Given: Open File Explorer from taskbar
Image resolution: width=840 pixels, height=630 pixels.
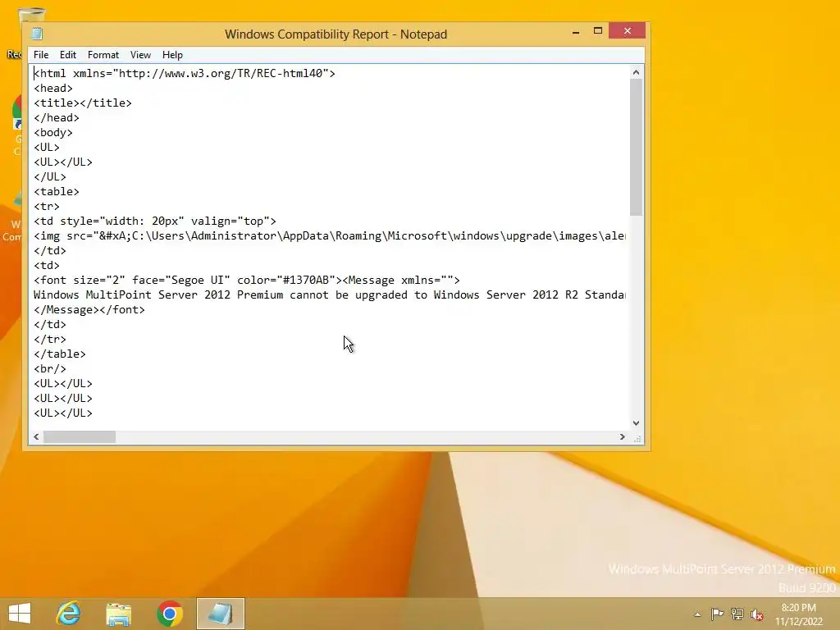Looking at the screenshot, I should pyautogui.click(x=118, y=614).
